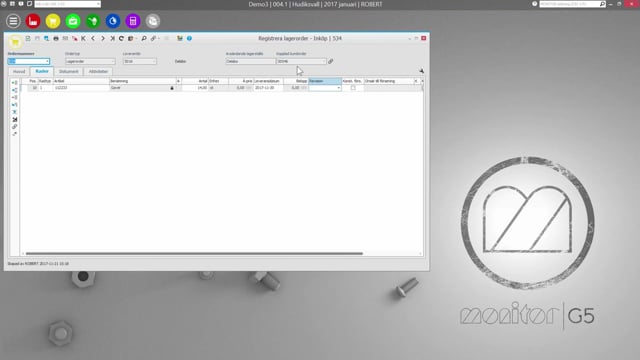Click the Detaljer link in header
Image resolution: width=640 pixels, height=360 pixels.
(x=180, y=61)
